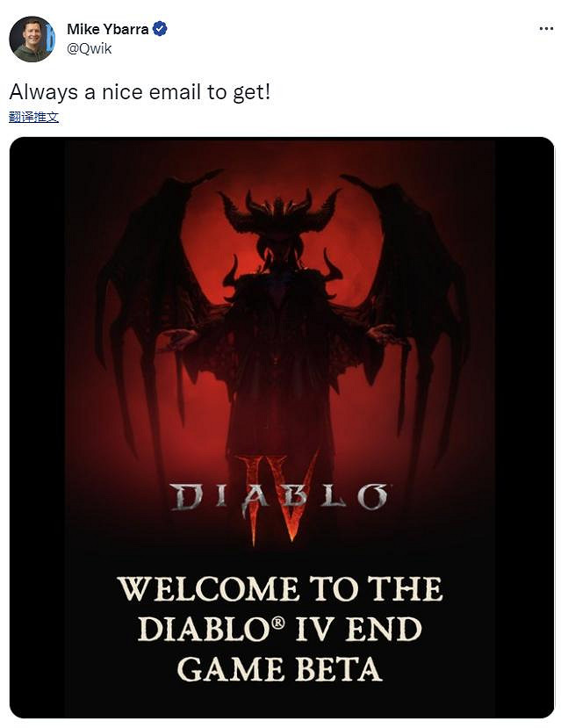Click the 'DIABLO IV END' text line
Screen dimensions: 561x728
[x=280, y=629]
